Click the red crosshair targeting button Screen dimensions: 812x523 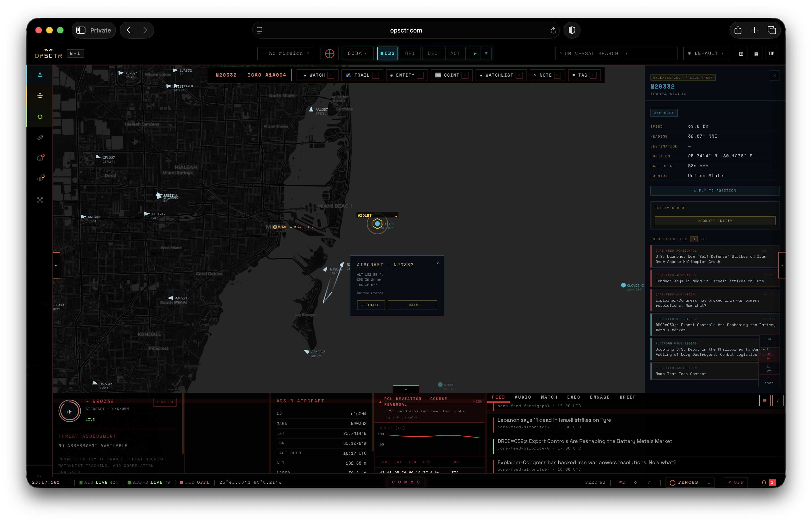click(x=329, y=53)
